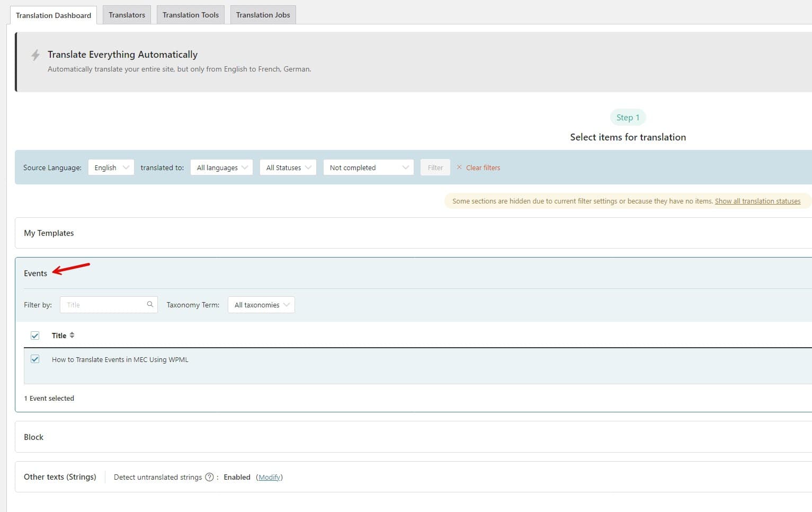
Task: Open the All languages dropdown
Action: click(221, 167)
